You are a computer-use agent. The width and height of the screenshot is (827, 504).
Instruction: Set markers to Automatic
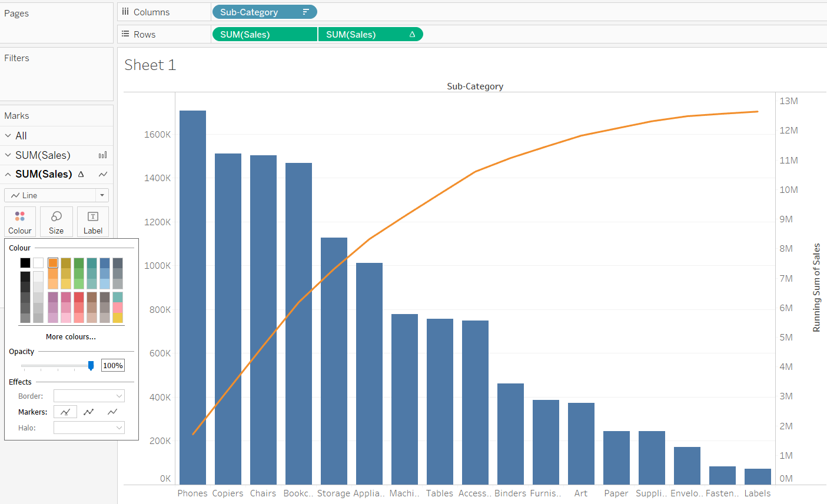(x=65, y=412)
